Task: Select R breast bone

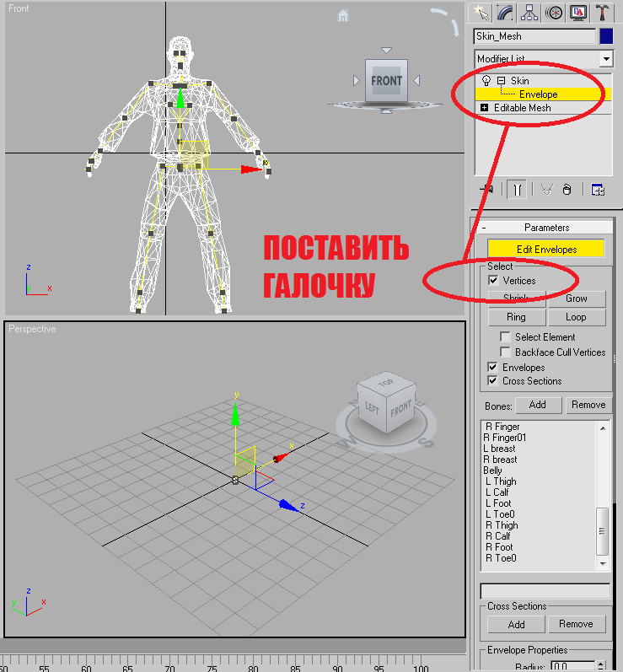Action: 500,460
